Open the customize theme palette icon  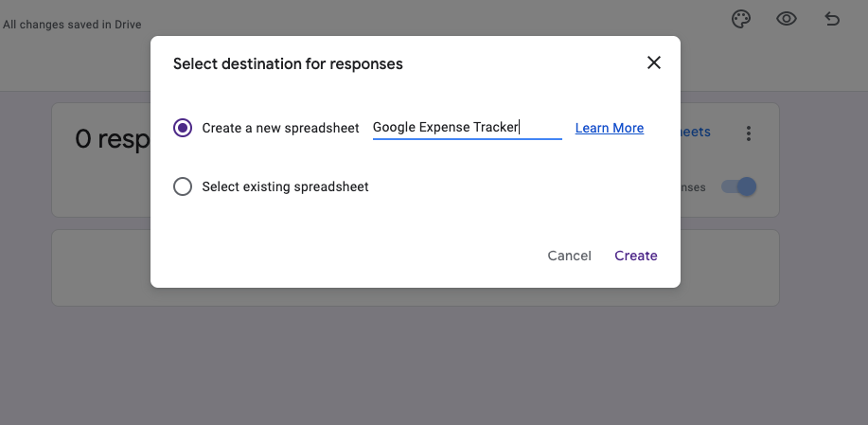point(741,19)
